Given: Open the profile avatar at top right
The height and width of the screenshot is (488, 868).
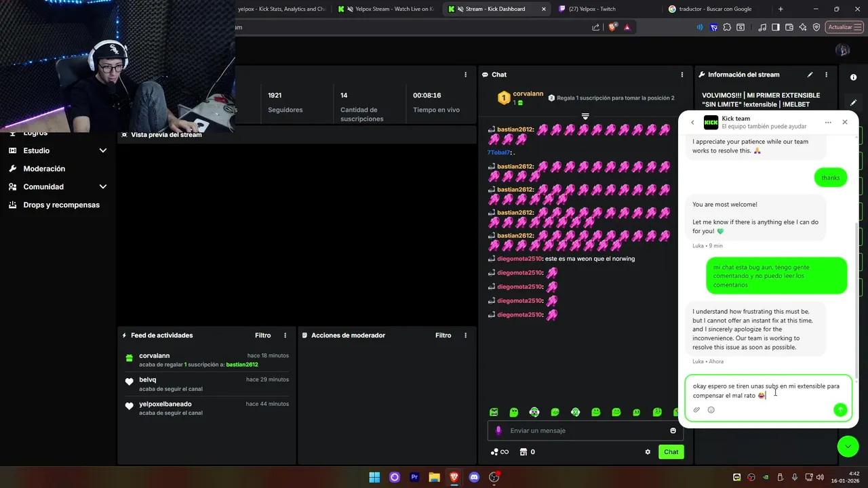Looking at the screenshot, I should pos(843,49).
